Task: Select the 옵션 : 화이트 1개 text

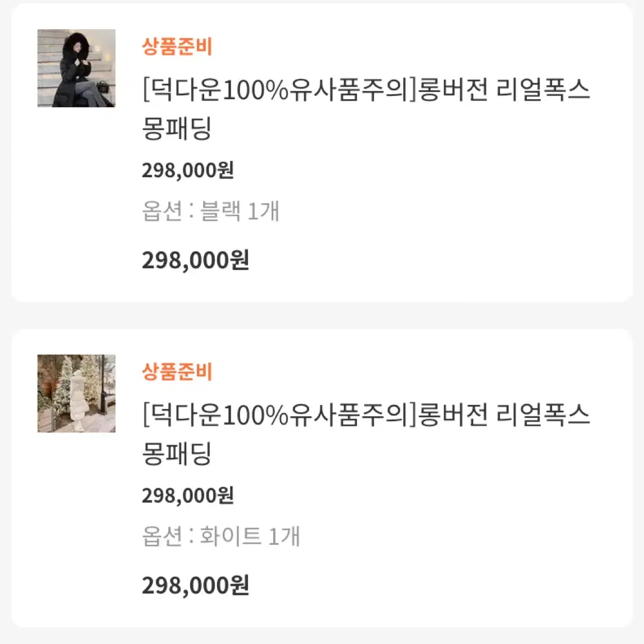Action: (221, 536)
